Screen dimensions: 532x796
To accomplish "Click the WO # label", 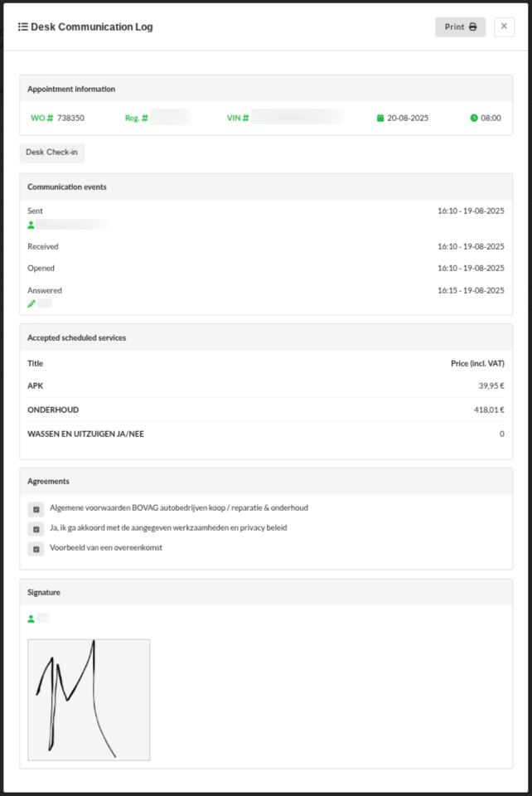I will click(x=42, y=118).
